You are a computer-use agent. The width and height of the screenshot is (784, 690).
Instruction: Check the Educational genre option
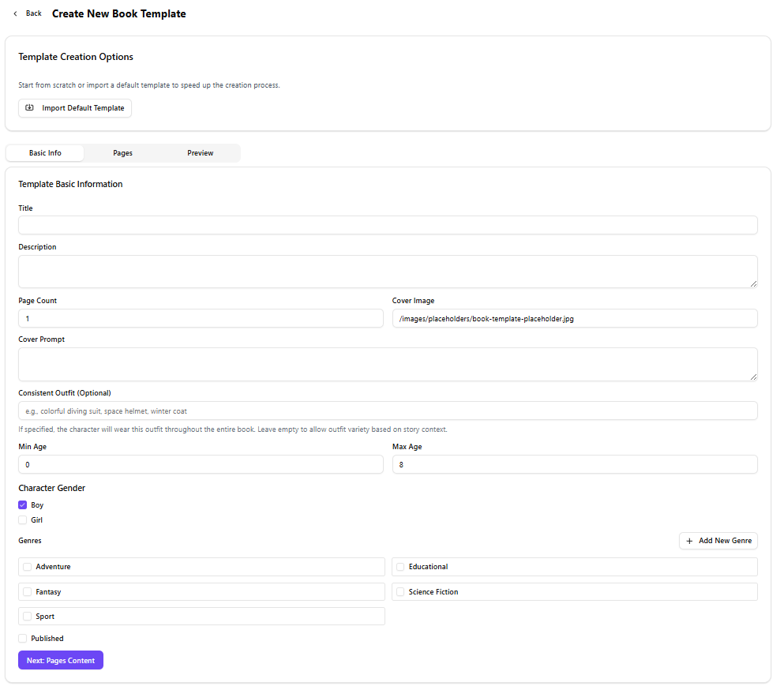click(400, 567)
